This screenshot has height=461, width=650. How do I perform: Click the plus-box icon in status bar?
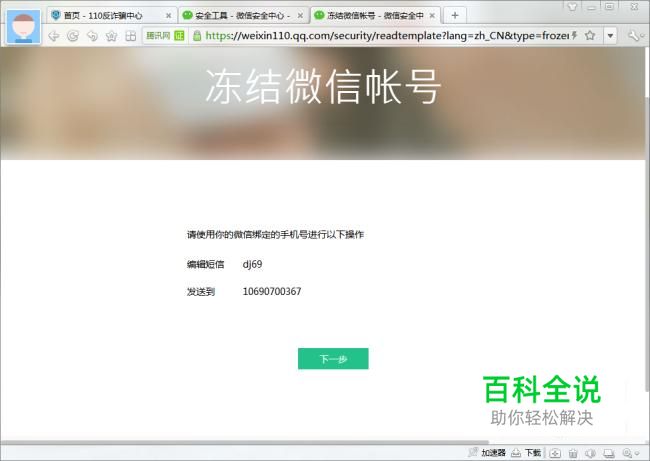[x=555, y=453]
